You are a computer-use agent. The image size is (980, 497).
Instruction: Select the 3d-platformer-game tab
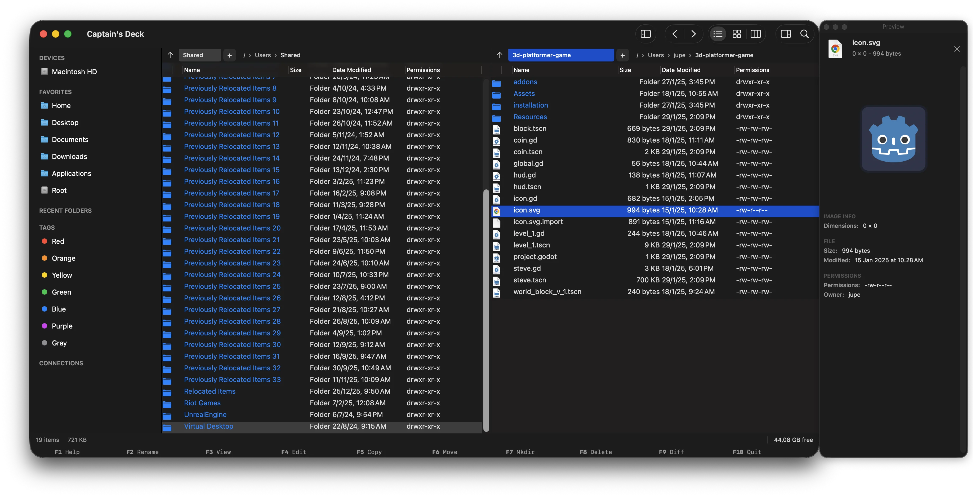[x=561, y=55]
